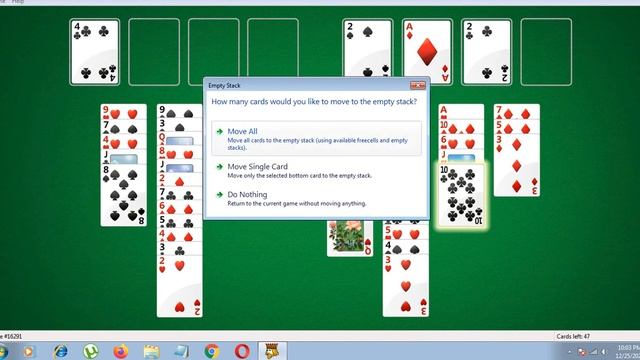Viewport: 640px width, 360px height.
Task: Launch Google Chrome from taskbar
Action: point(211,351)
